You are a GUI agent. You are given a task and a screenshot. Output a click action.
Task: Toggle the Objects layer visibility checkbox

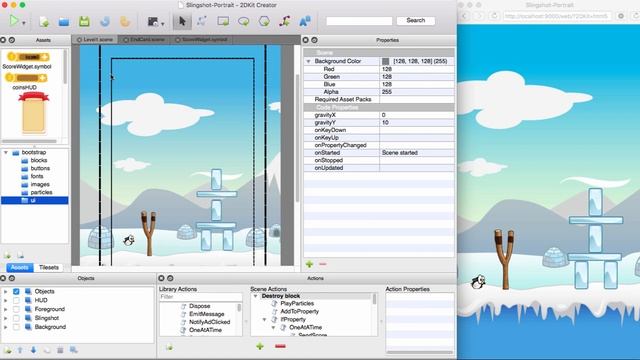click(x=16, y=291)
